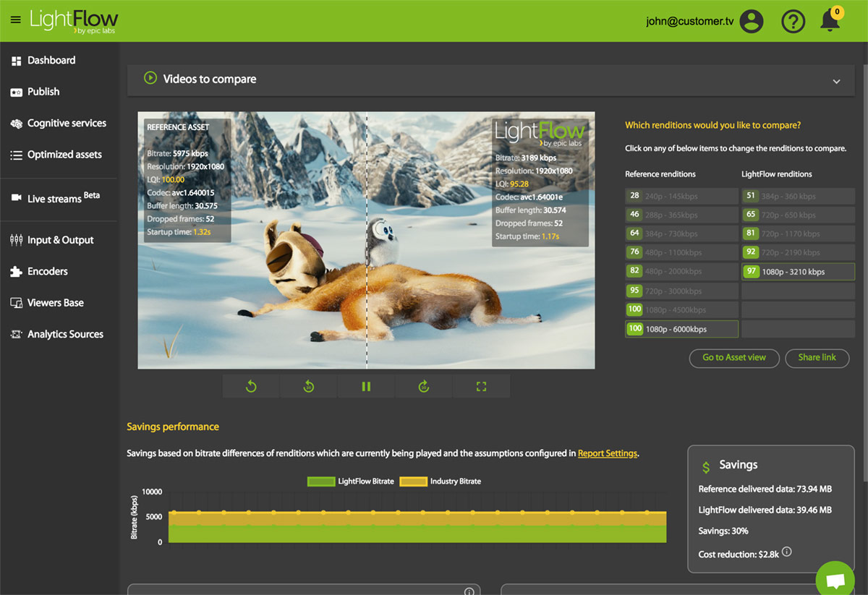Click Go to Asset view button
The image size is (868, 595).
(734, 358)
